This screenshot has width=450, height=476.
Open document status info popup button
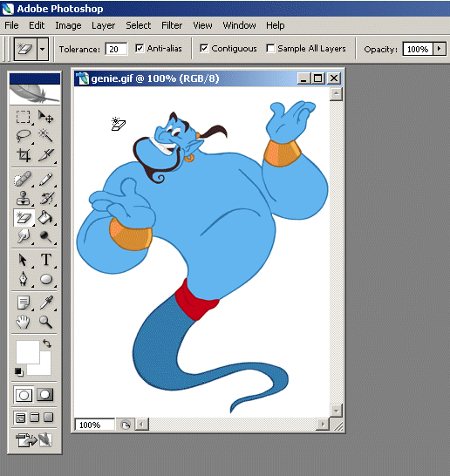point(125,425)
